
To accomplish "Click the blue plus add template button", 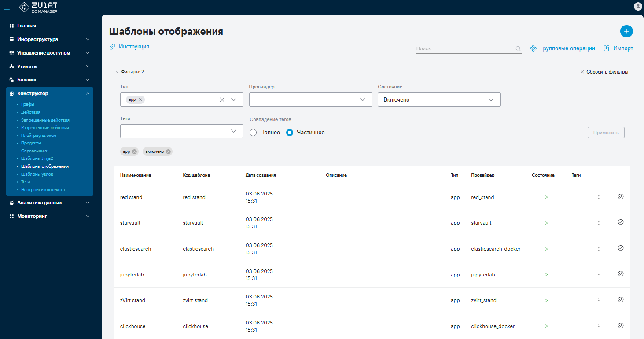I will pyautogui.click(x=626, y=31).
